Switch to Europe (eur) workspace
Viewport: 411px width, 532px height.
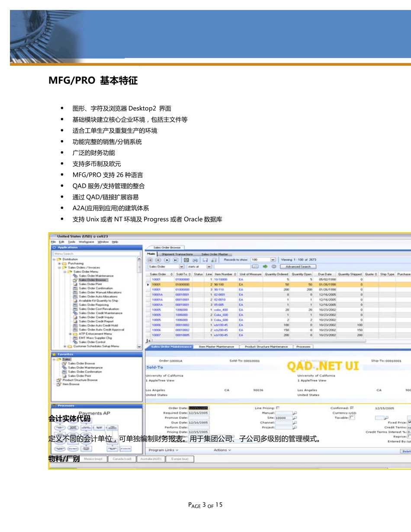click(180, 459)
